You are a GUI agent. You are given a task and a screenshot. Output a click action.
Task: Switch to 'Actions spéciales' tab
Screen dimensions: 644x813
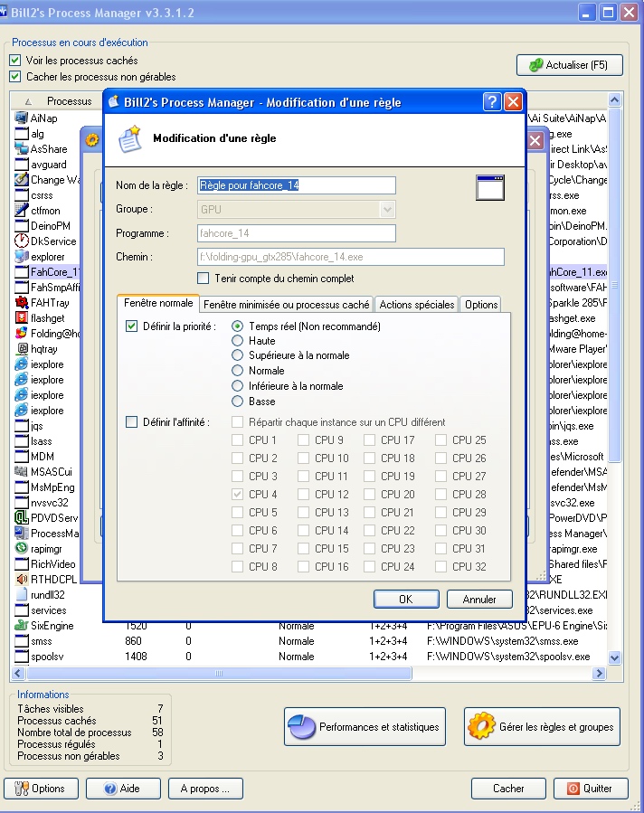(416, 305)
